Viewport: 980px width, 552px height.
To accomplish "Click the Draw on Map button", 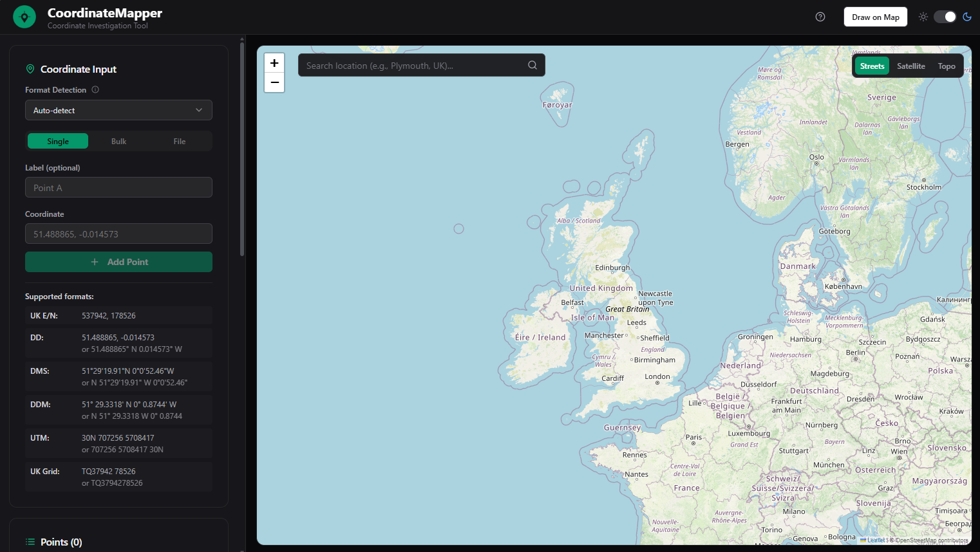I will tap(875, 16).
